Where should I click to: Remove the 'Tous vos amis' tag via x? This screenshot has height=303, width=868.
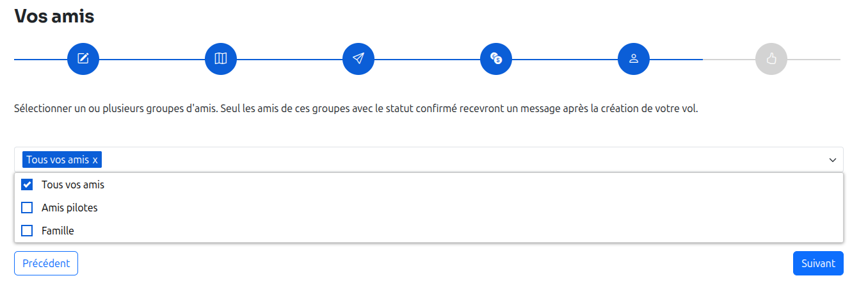click(x=95, y=160)
